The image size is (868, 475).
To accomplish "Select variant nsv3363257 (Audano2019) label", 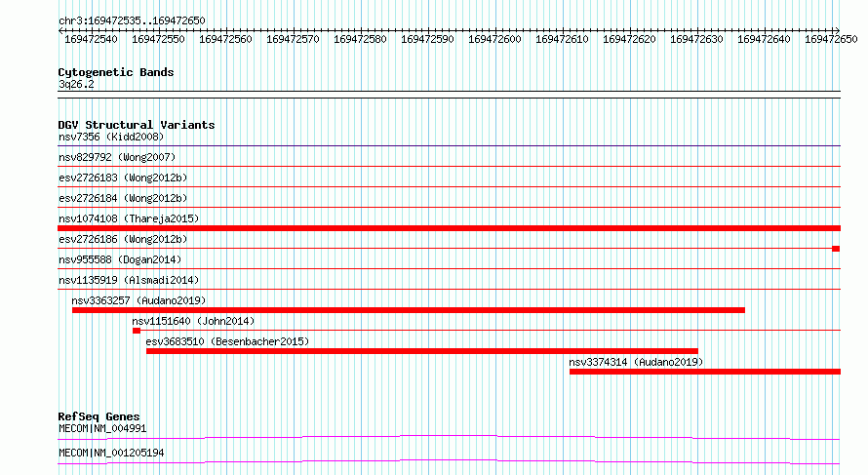I will (x=138, y=300).
